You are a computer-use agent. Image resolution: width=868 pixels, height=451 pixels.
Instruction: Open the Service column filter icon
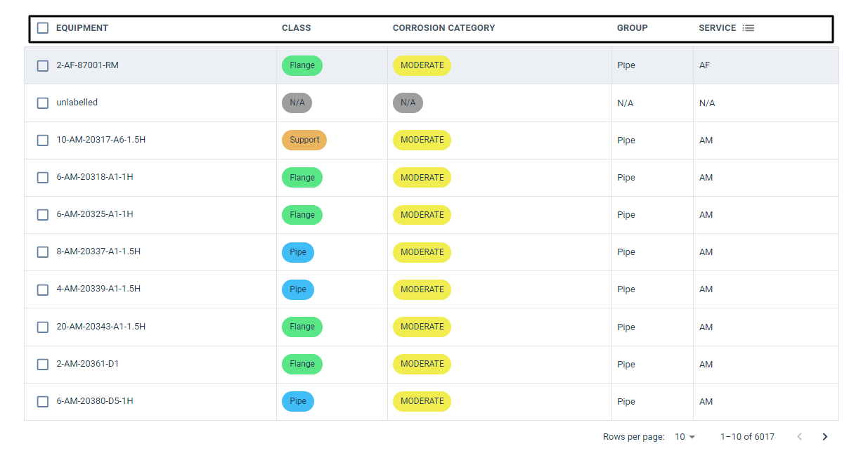pos(749,28)
